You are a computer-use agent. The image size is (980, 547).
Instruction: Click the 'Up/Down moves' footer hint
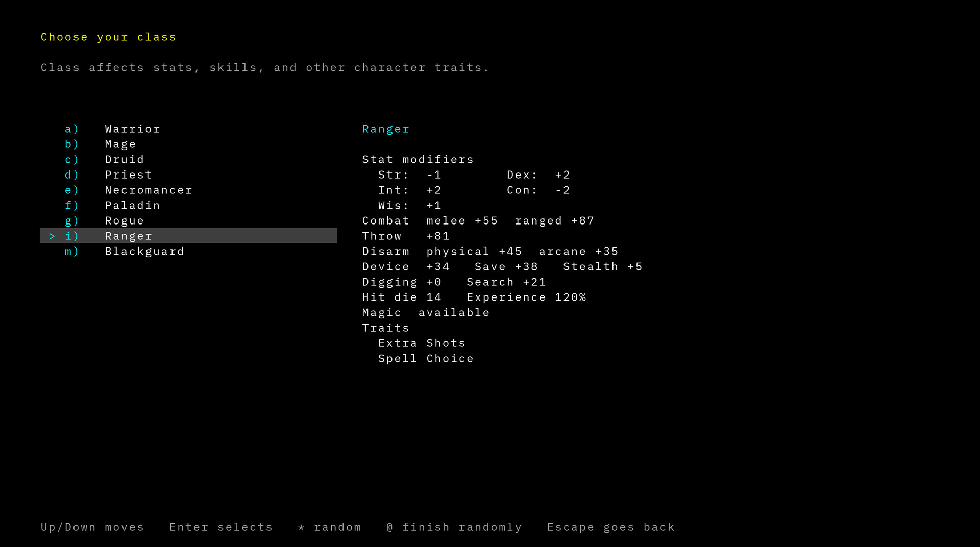(92, 527)
